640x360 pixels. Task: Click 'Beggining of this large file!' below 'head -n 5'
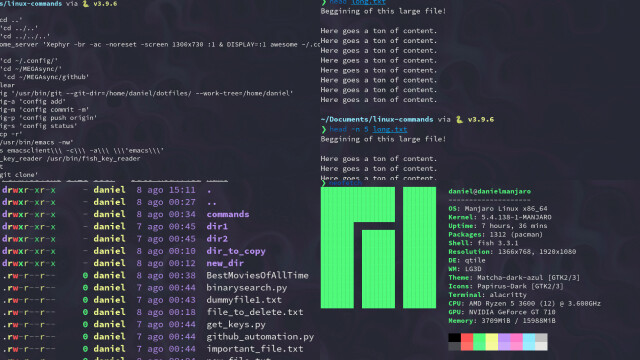[x=383, y=139]
